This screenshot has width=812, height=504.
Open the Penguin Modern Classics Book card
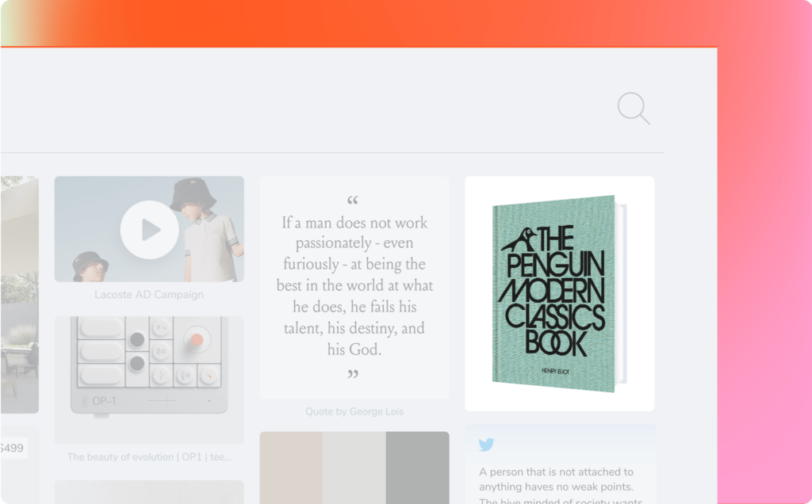560,293
